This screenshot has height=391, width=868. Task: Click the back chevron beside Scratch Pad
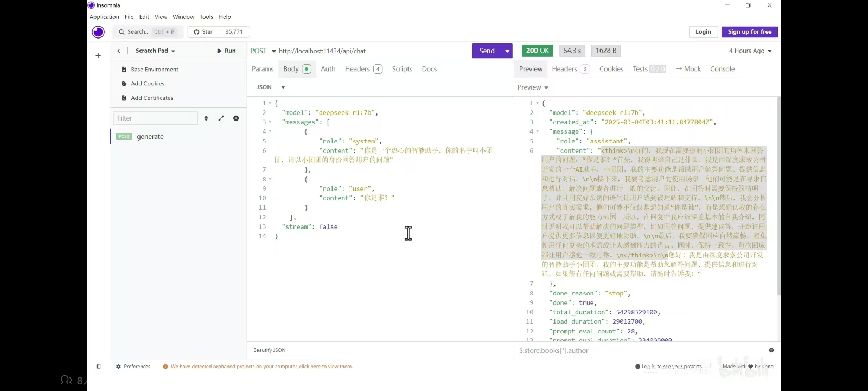click(119, 51)
